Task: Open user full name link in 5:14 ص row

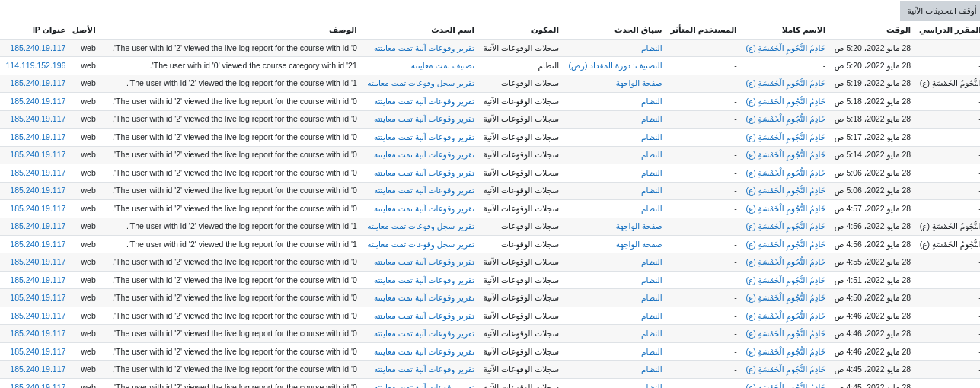Action: click(785, 155)
